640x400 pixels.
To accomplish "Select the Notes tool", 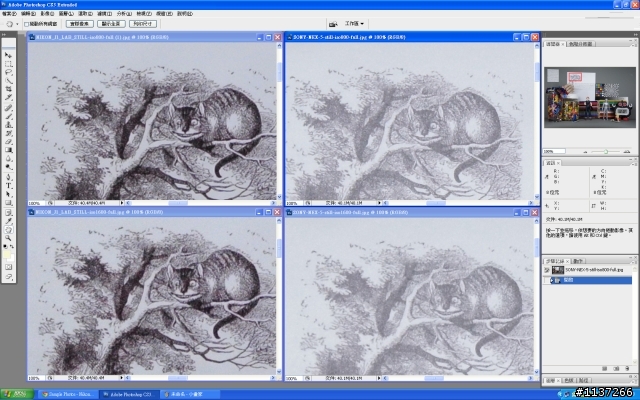I will (x=8, y=213).
